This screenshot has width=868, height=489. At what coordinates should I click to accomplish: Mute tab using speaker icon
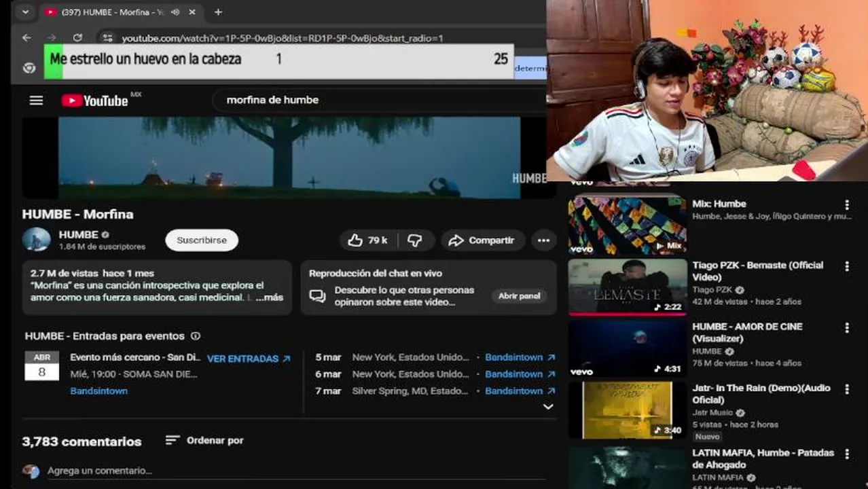[x=176, y=12]
